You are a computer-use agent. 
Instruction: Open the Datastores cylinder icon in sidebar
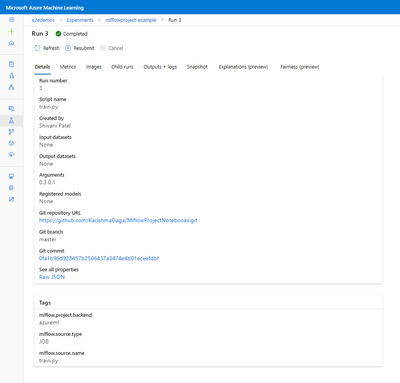(12, 188)
